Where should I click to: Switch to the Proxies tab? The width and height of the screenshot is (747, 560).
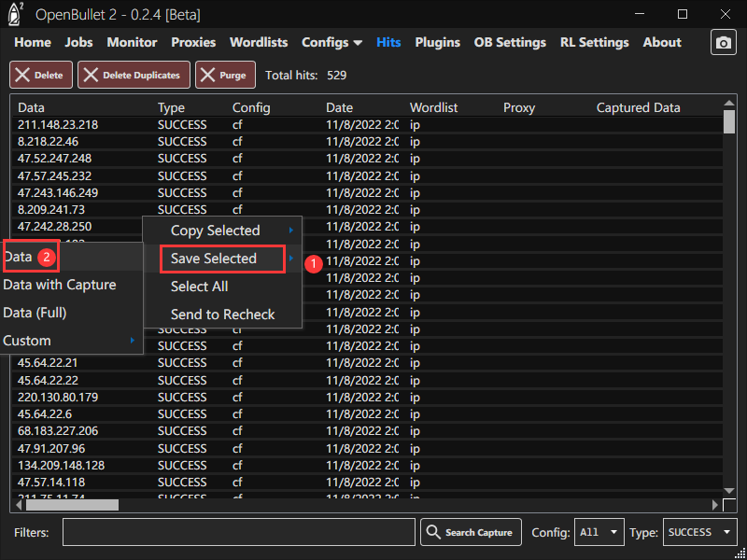point(193,42)
